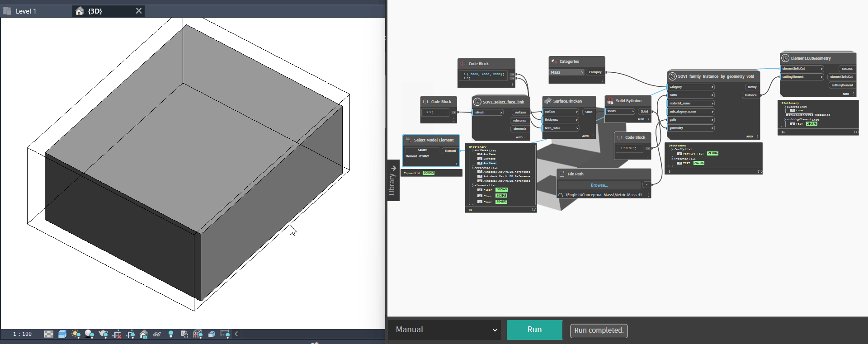Click Reveal Constraints icon

(225, 334)
